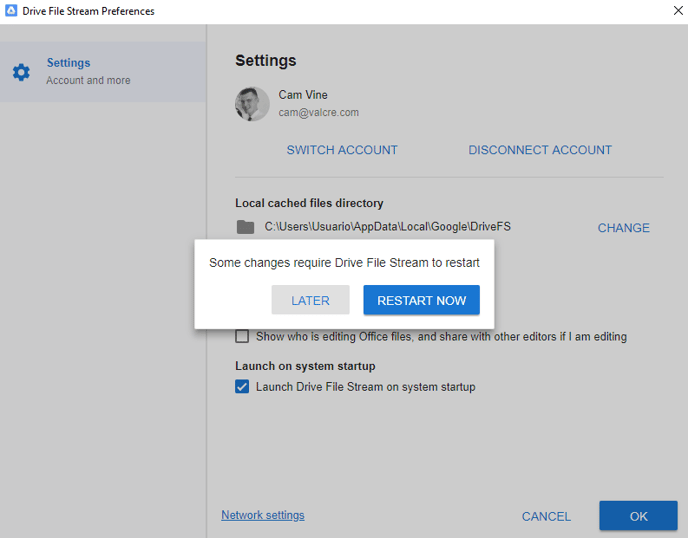688x538 pixels.
Task: Click the C:\Users\Usuario\AppData cache path
Action: [387, 227]
